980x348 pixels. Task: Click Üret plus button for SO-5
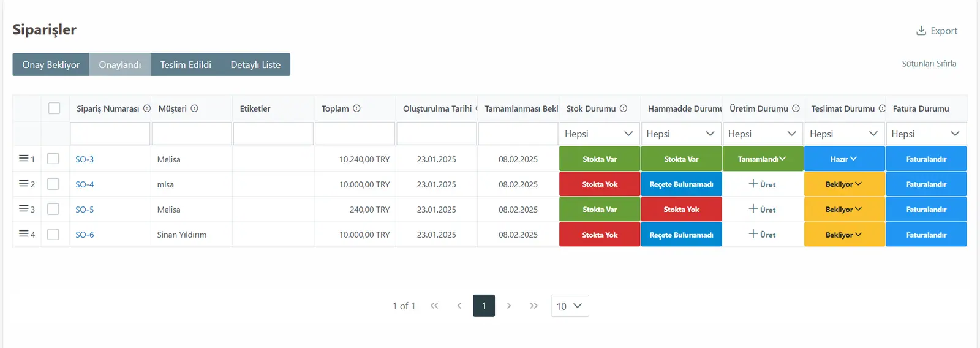(762, 209)
